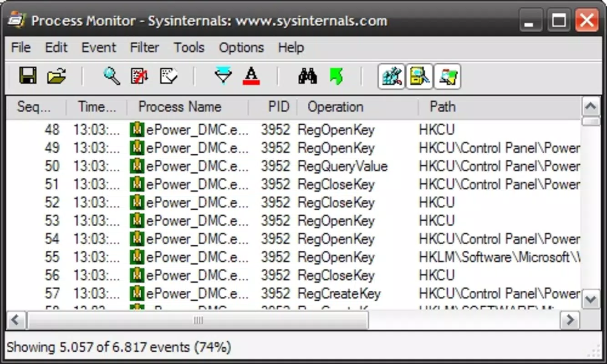Toggle Capture with magnifying glass icon
This screenshot has width=607, height=364.
coord(112,76)
